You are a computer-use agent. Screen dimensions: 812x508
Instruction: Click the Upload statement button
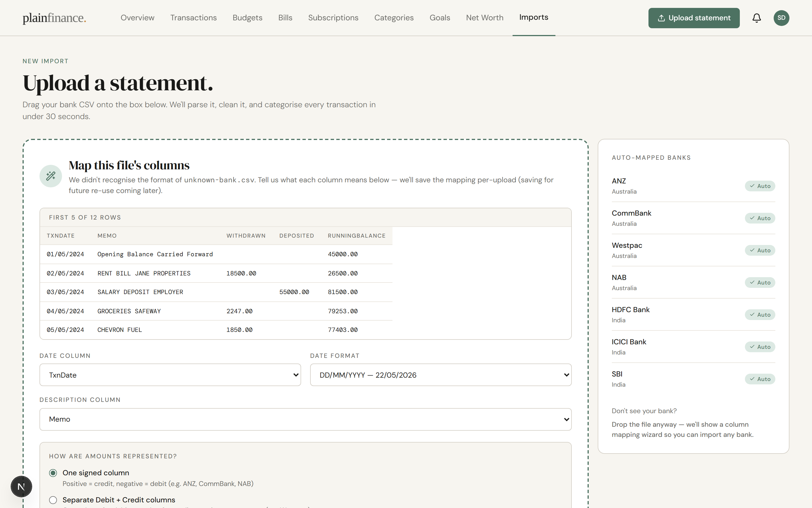point(694,18)
